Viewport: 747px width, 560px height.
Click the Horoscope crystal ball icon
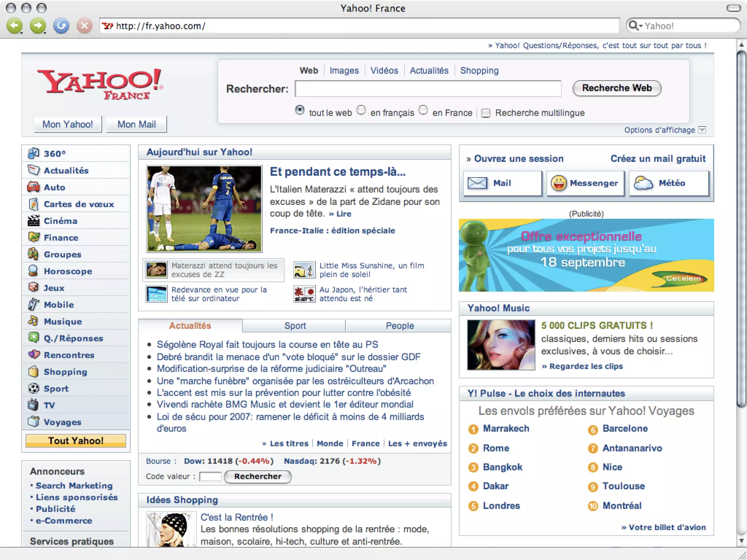pos(33,271)
